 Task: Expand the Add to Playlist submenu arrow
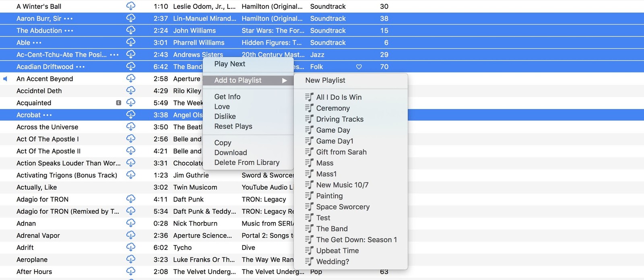(285, 80)
